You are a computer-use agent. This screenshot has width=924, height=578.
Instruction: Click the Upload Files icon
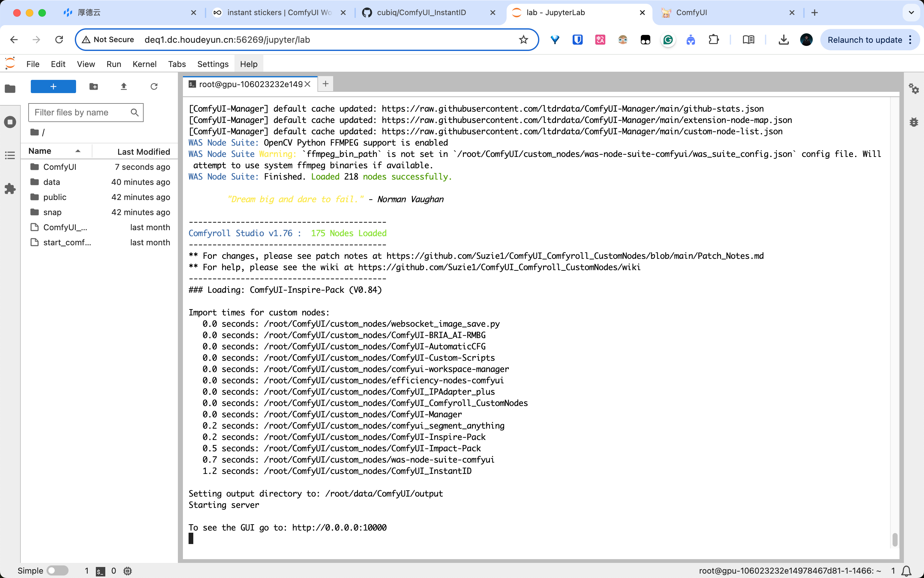pos(124,86)
